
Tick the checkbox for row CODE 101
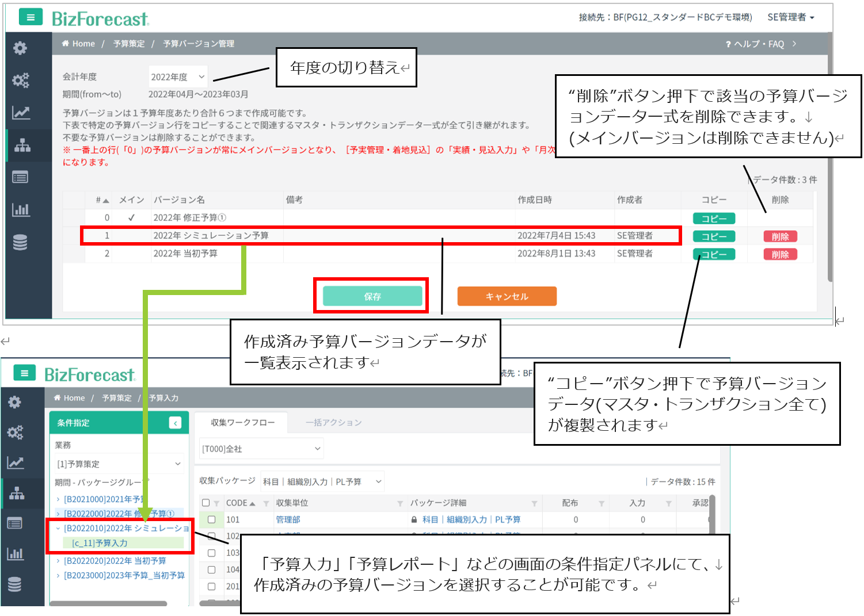[212, 520]
